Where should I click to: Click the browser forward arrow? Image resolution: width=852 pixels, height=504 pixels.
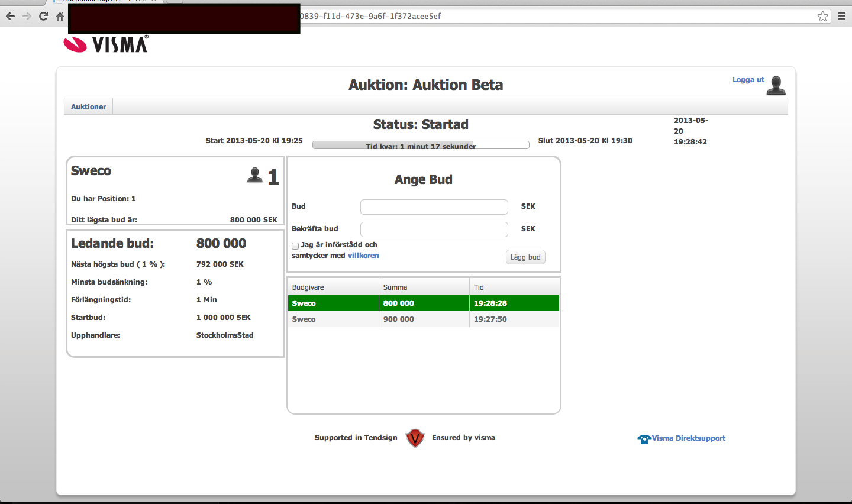pos(27,16)
